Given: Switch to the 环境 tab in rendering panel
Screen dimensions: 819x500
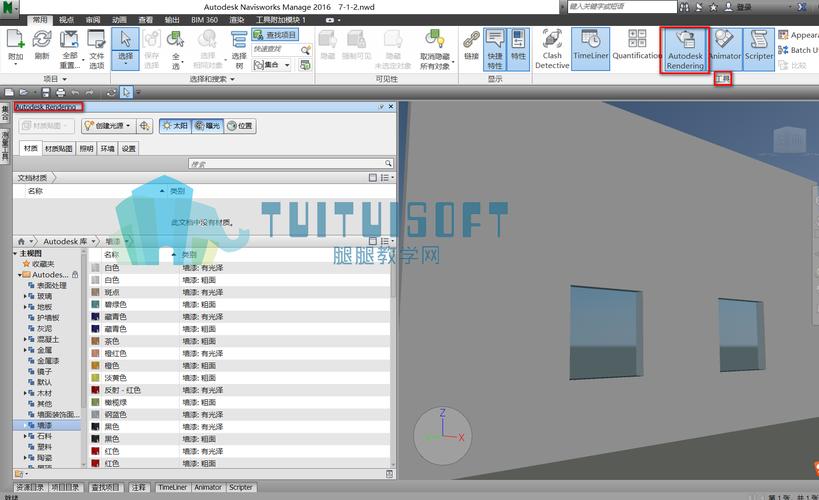Looking at the screenshot, I should [107, 148].
